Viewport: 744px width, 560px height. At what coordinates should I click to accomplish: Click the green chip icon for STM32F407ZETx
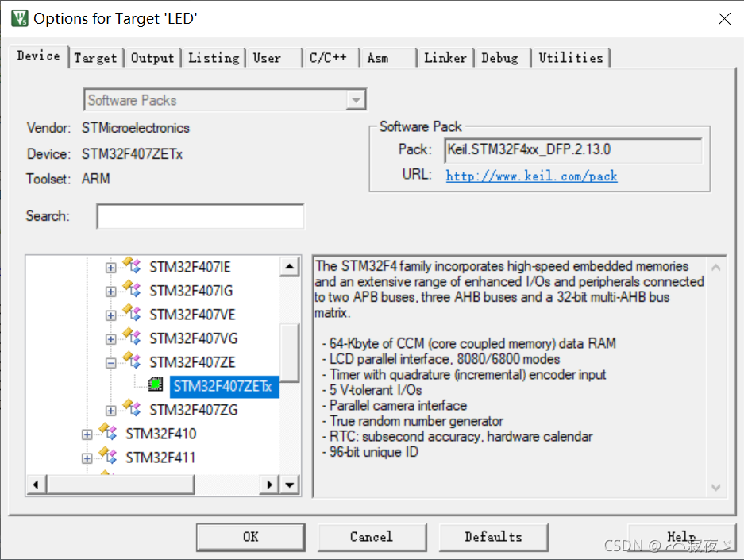pos(156,384)
